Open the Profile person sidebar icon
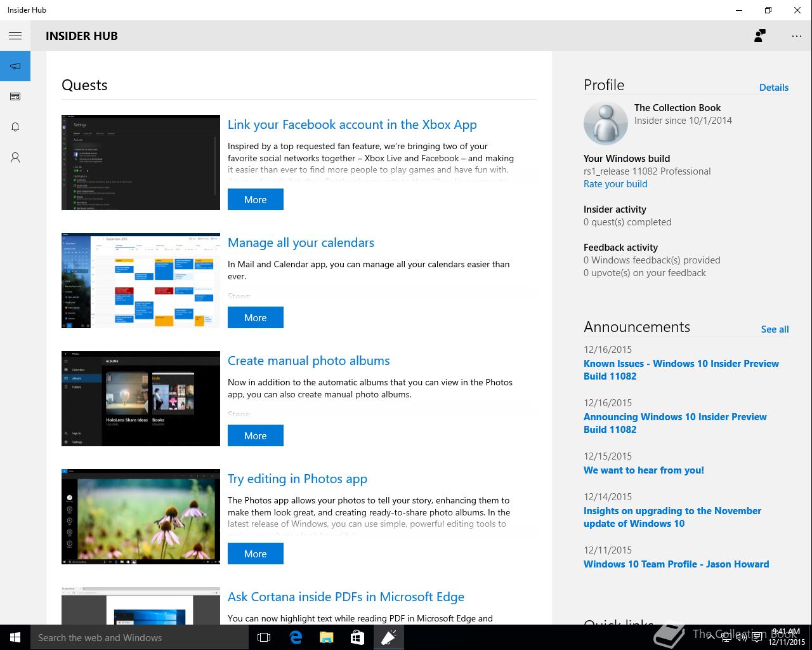The width and height of the screenshot is (812, 650). [15, 157]
